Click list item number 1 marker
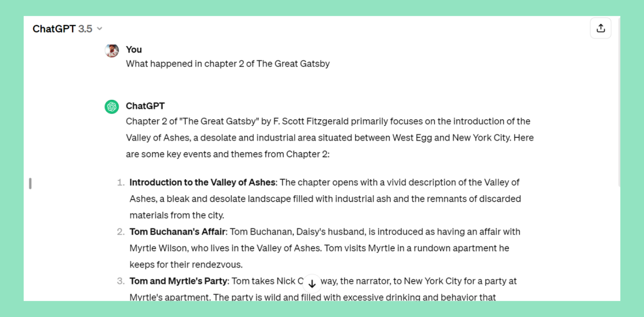This screenshot has width=644, height=317. coord(120,182)
